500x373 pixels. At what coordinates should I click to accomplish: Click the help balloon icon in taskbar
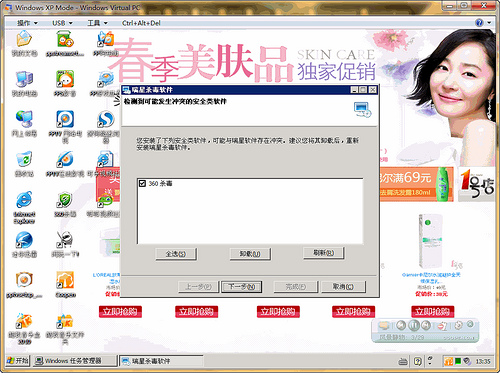(x=418, y=361)
